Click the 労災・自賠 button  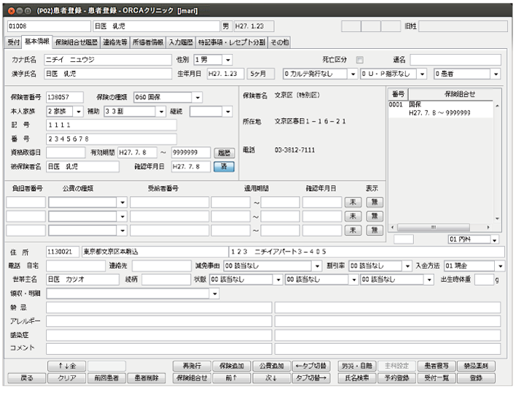(x=357, y=366)
